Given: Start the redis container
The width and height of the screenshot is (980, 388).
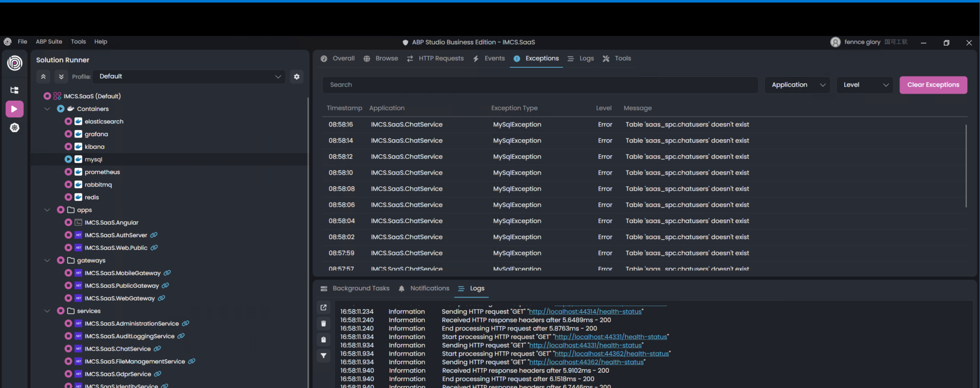Looking at the screenshot, I should point(68,197).
